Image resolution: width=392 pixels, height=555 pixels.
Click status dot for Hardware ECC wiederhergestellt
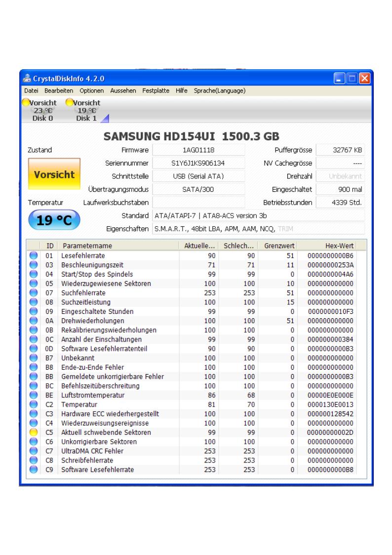[x=34, y=414]
